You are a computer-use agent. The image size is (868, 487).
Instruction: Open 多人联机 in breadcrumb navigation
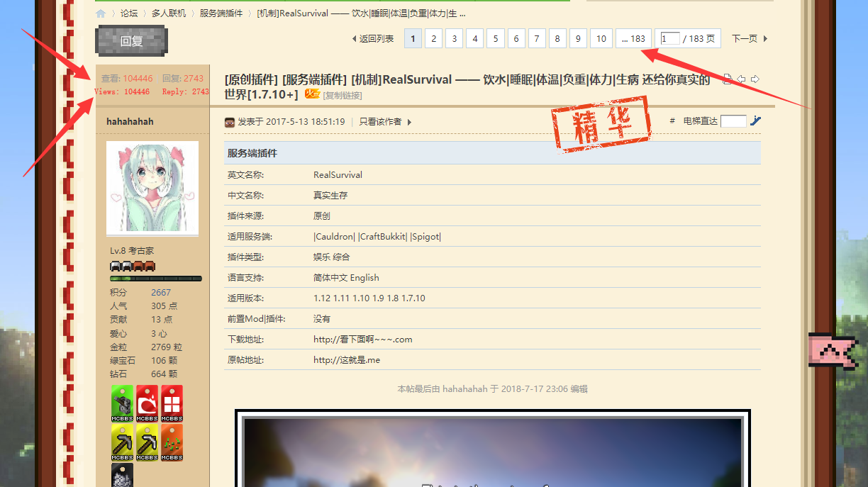(169, 13)
